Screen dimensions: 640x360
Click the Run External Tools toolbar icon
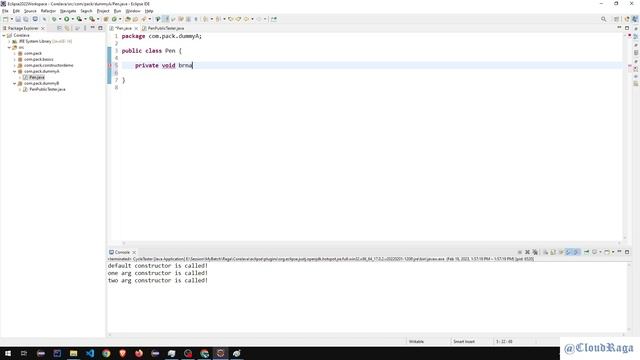point(92,19)
